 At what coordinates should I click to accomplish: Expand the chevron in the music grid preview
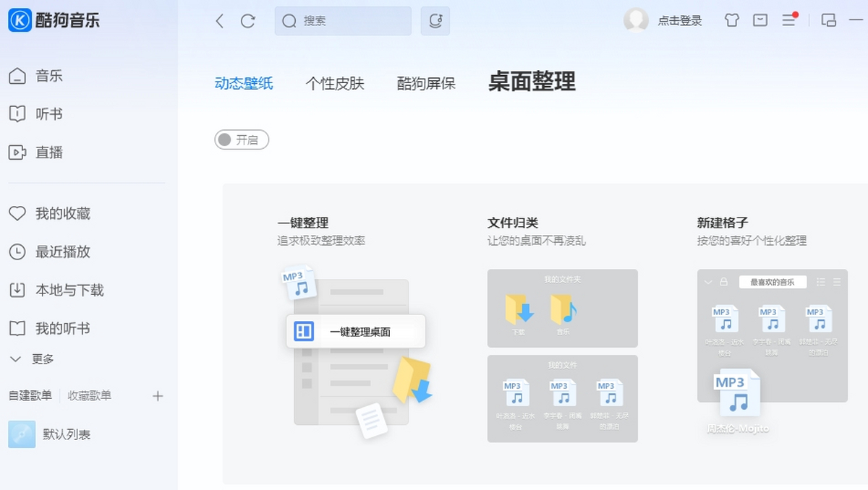708,282
